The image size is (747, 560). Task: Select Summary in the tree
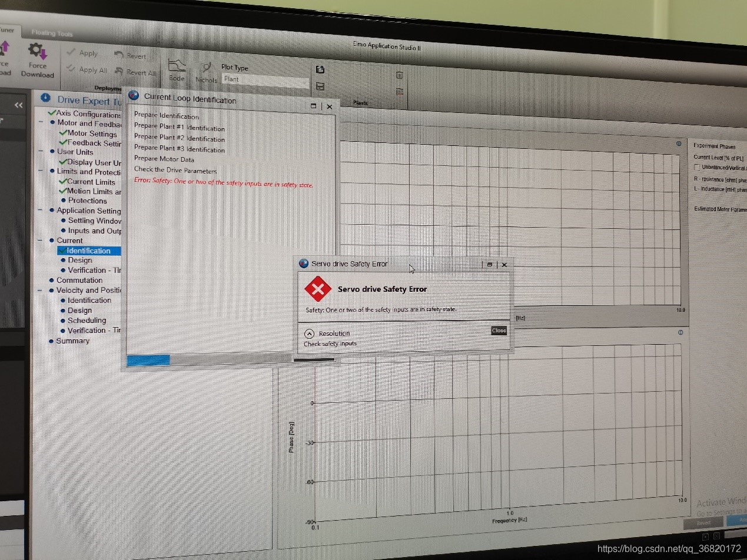pyautogui.click(x=72, y=341)
